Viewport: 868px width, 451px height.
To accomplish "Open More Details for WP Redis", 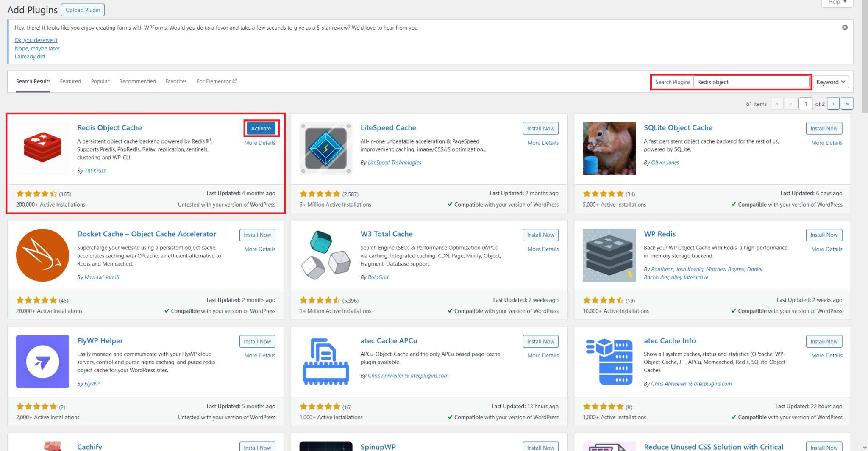I will coord(826,249).
